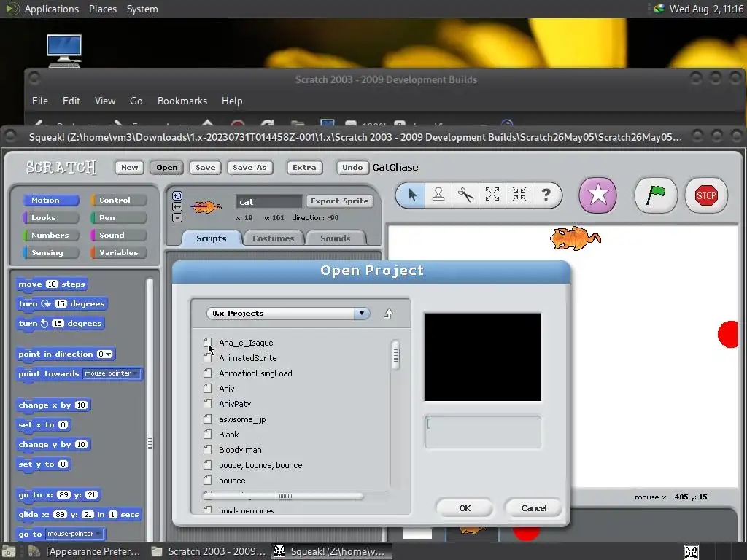Open Places menu in top panel
The width and height of the screenshot is (747, 560).
click(103, 9)
